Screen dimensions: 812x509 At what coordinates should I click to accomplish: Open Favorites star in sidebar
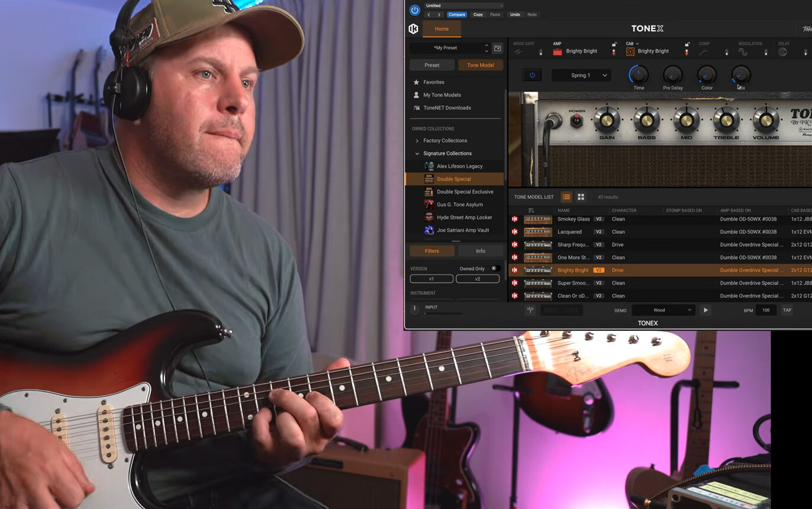click(x=417, y=82)
